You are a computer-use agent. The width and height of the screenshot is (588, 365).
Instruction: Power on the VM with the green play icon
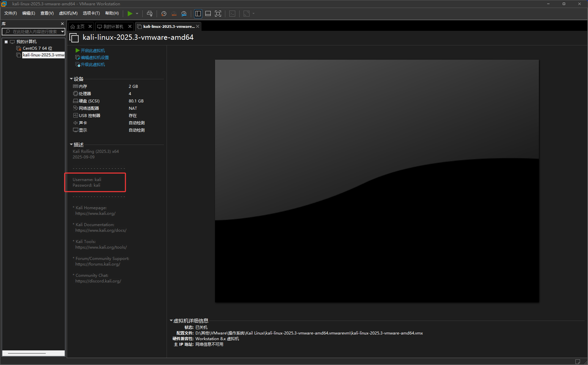(130, 14)
